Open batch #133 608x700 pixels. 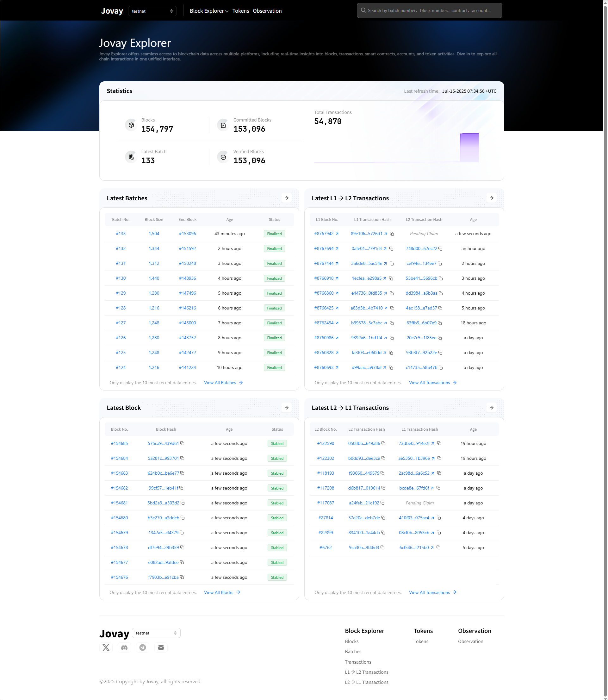click(121, 234)
